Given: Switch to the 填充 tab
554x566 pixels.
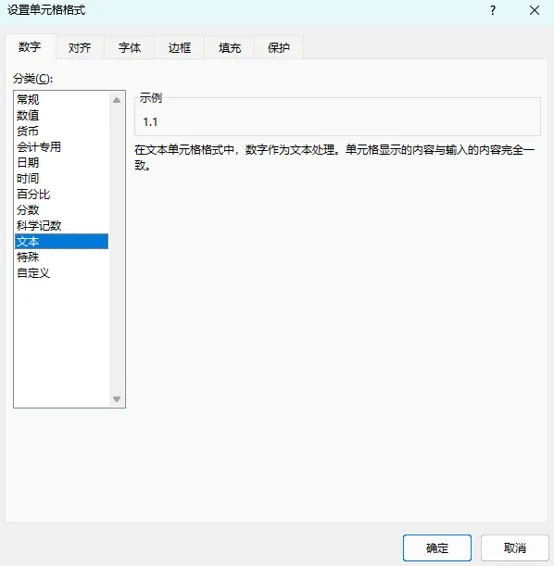Looking at the screenshot, I should 230,48.
